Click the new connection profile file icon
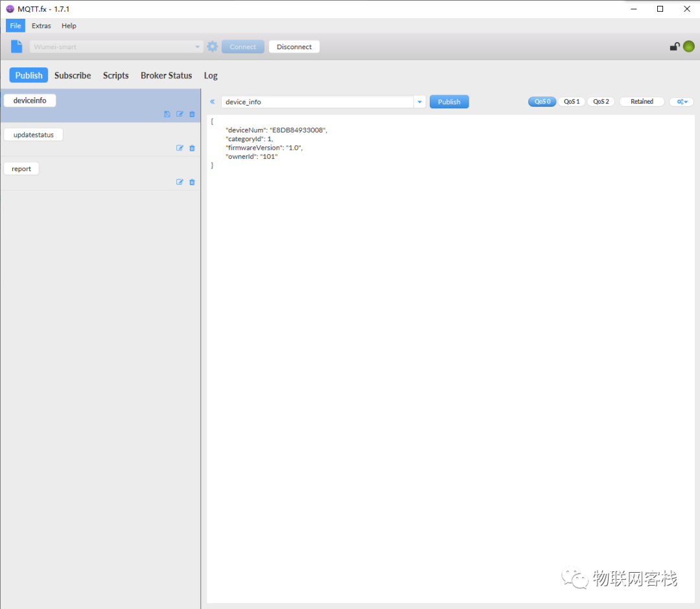 (16, 47)
